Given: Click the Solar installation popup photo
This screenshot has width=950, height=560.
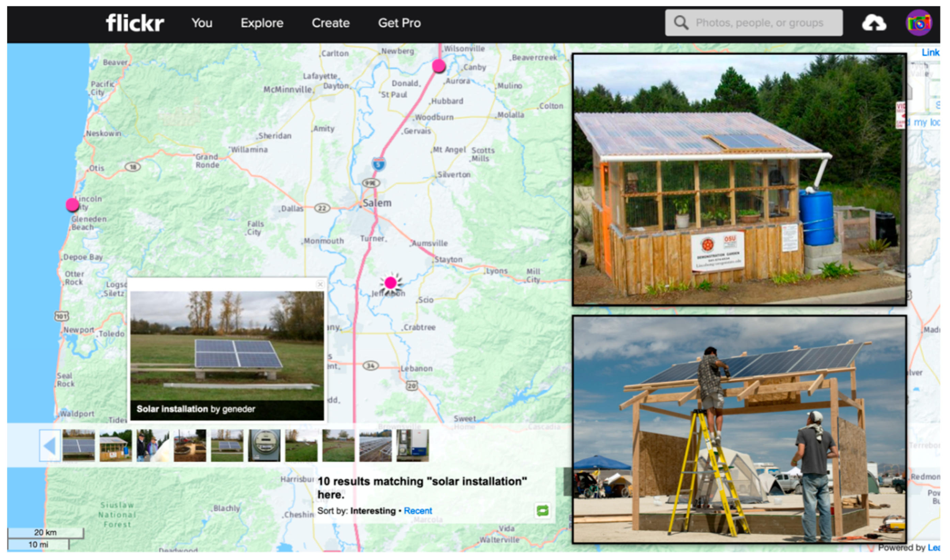Looking at the screenshot, I should [227, 345].
